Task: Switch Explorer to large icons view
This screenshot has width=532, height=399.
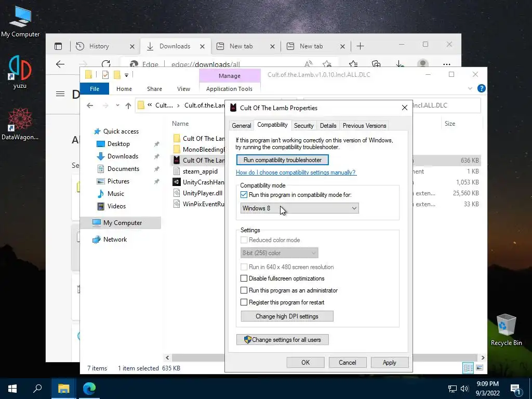Action: (480, 368)
